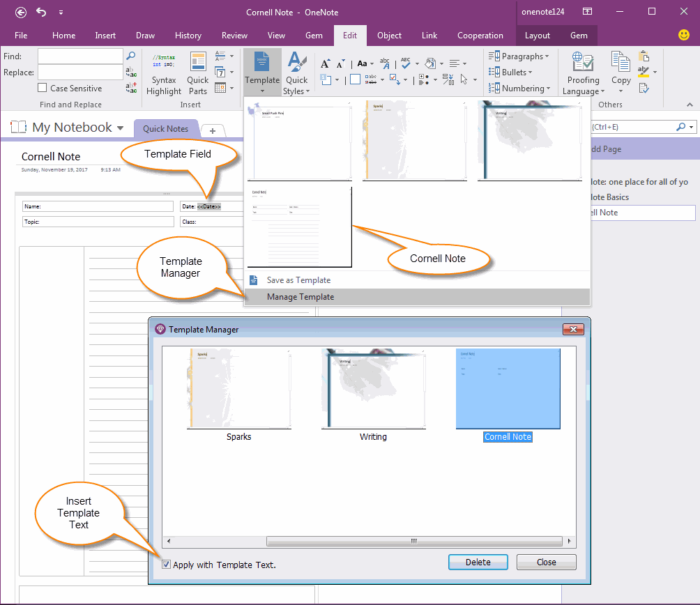Switch to the History ribbon tab
Image resolution: width=700 pixels, height=605 pixels.
click(x=188, y=36)
